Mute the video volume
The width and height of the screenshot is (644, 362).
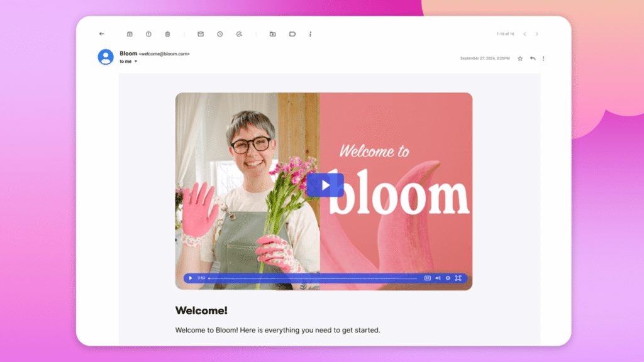click(x=438, y=278)
